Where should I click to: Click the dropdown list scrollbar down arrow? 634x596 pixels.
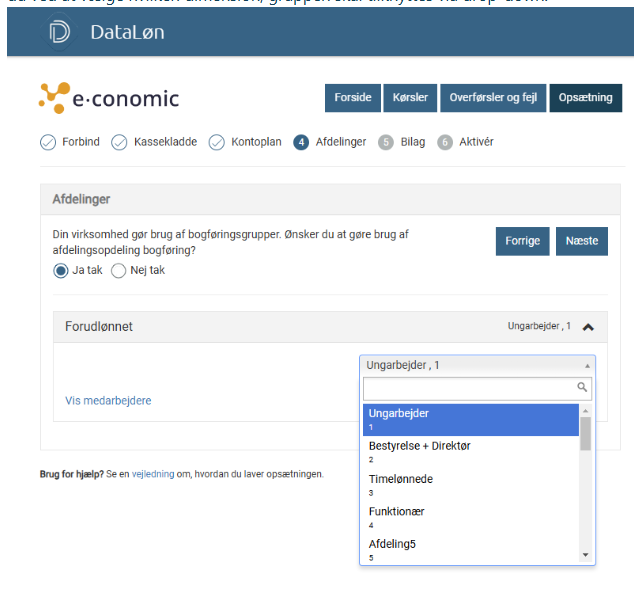click(586, 555)
